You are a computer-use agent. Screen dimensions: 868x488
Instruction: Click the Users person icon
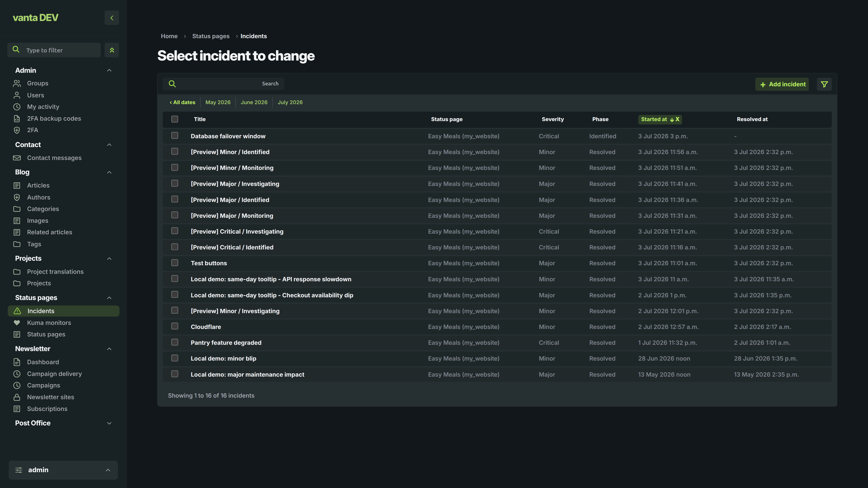17,95
